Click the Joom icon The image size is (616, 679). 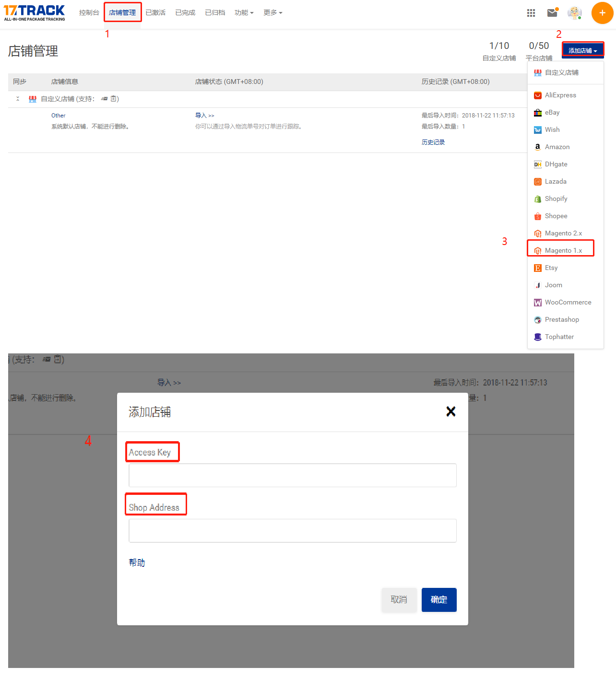click(x=538, y=285)
